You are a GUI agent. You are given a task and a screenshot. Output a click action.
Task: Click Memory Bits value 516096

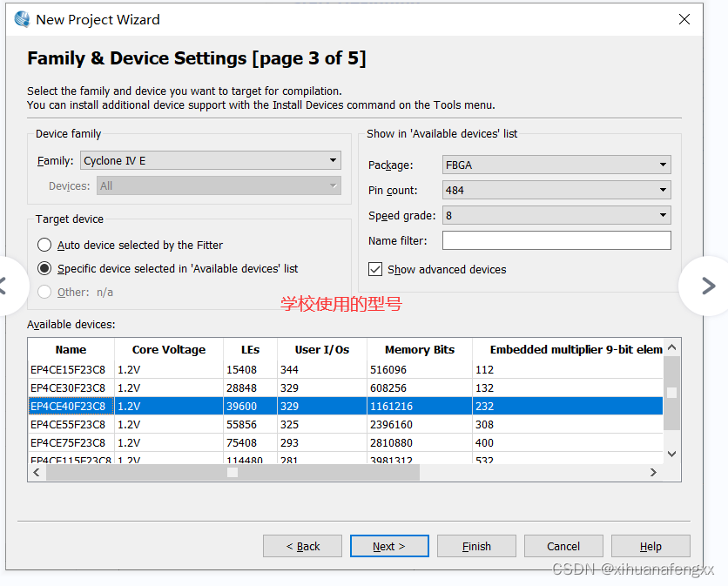pos(388,369)
